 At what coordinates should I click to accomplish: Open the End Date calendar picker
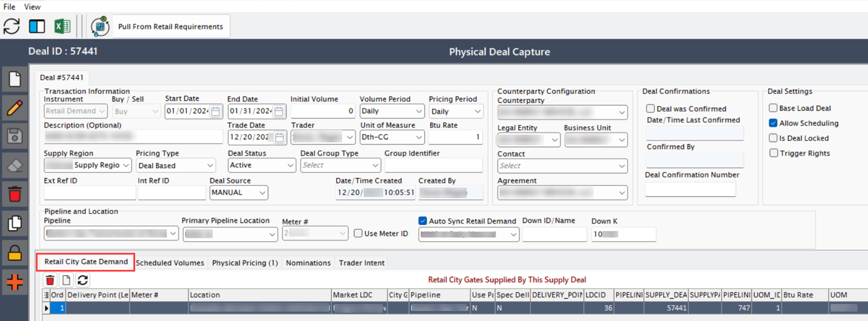tap(279, 111)
